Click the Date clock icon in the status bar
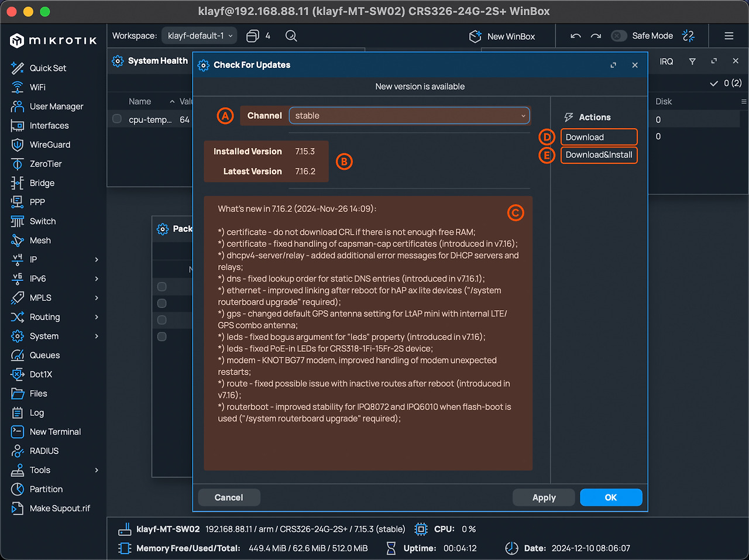749x560 pixels. [511, 548]
